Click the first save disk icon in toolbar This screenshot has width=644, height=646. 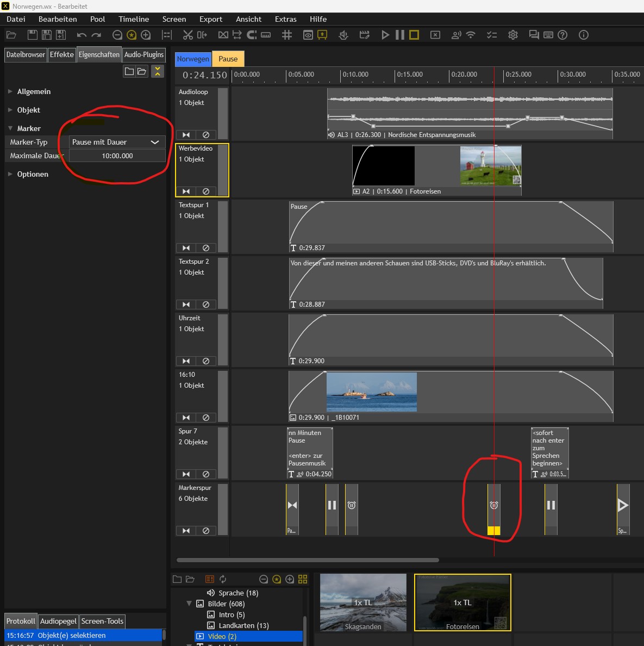pos(32,35)
